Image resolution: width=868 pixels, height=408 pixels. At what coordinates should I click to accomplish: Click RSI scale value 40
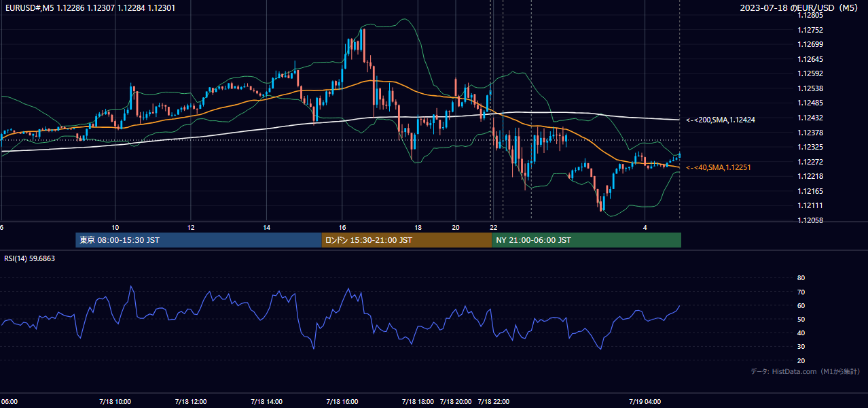(x=801, y=333)
